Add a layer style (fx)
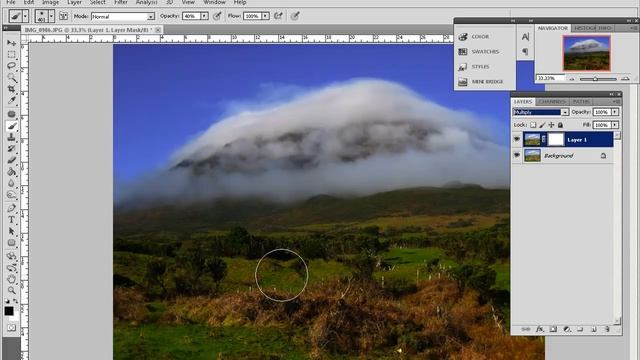 pos(540,329)
